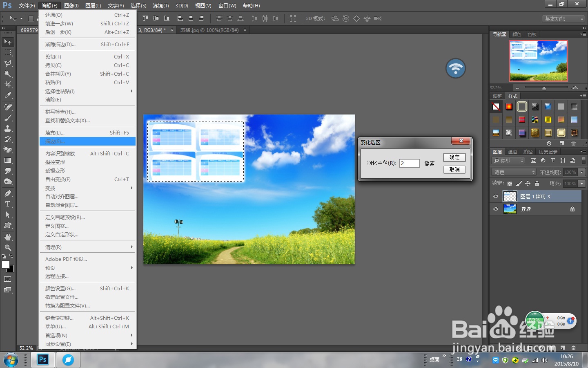Viewport: 588px width, 368px height.
Task: Open Windows Start button
Action: (11, 360)
